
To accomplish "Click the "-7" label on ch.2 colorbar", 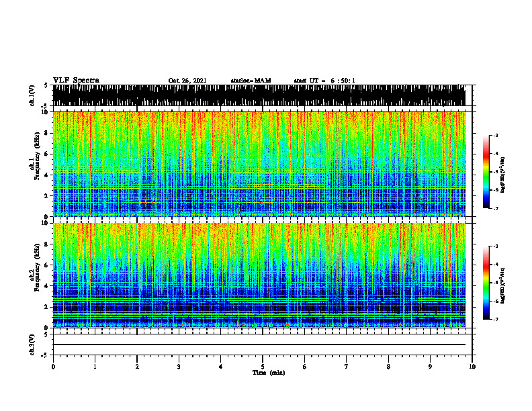I will (x=496, y=320).
